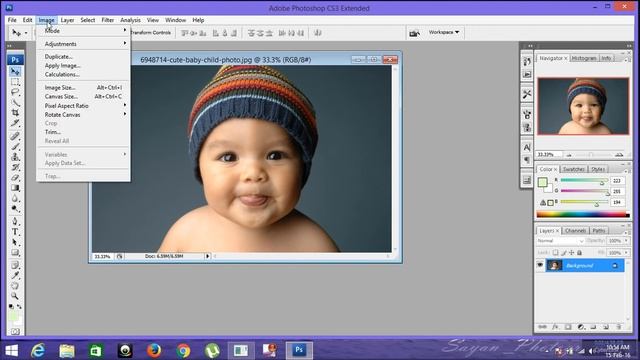Click the Add layer style fx icon
The image size is (640, 360).
click(x=555, y=327)
